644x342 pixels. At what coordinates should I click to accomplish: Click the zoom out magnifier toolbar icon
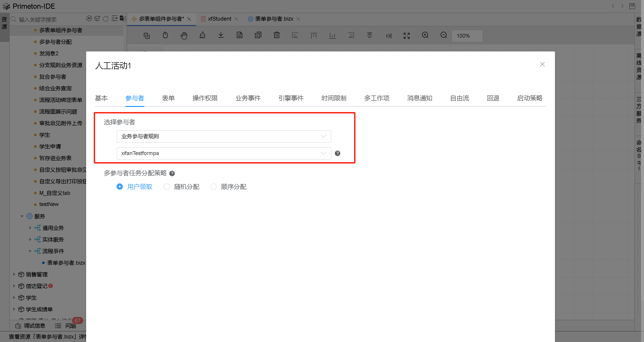444,35
